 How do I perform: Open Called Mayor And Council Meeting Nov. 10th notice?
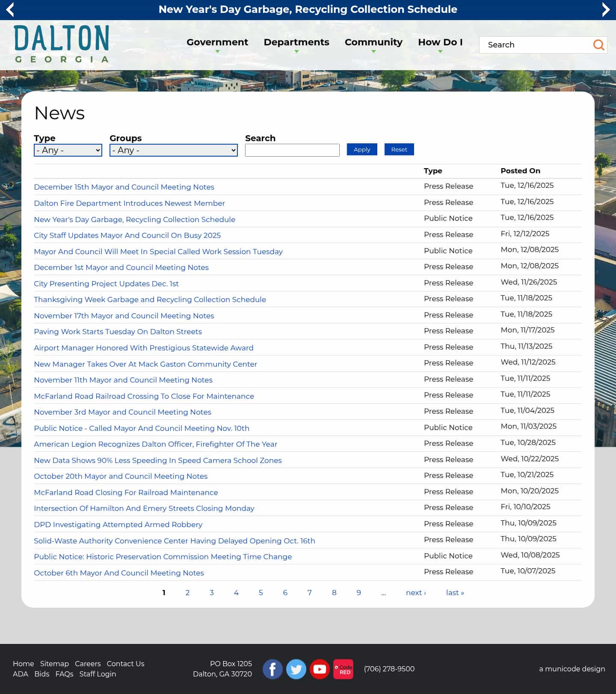click(142, 428)
